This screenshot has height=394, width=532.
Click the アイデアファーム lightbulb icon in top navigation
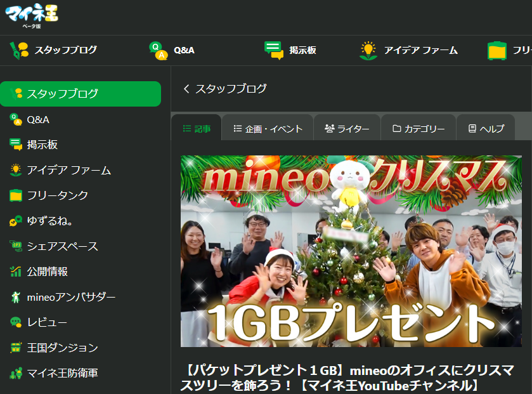tap(368, 51)
